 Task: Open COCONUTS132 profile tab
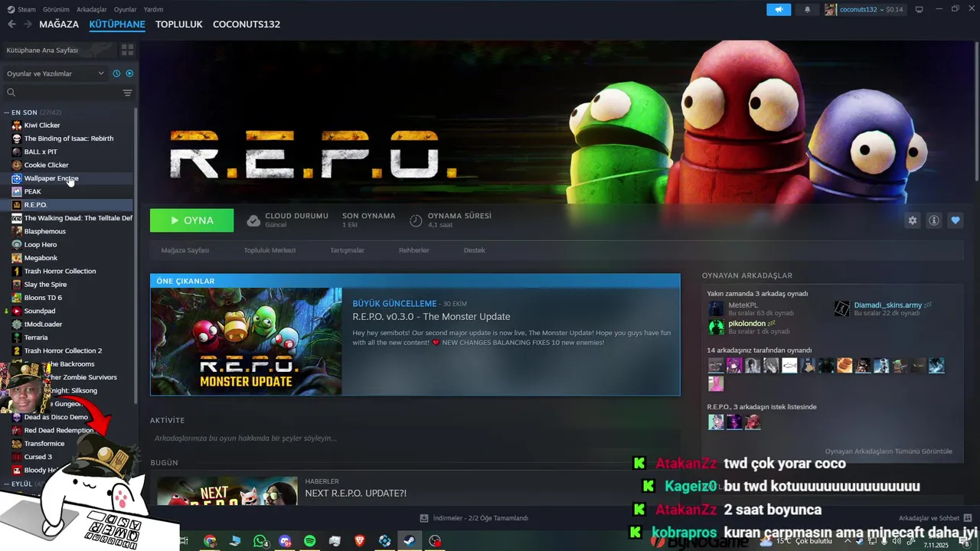pos(247,24)
